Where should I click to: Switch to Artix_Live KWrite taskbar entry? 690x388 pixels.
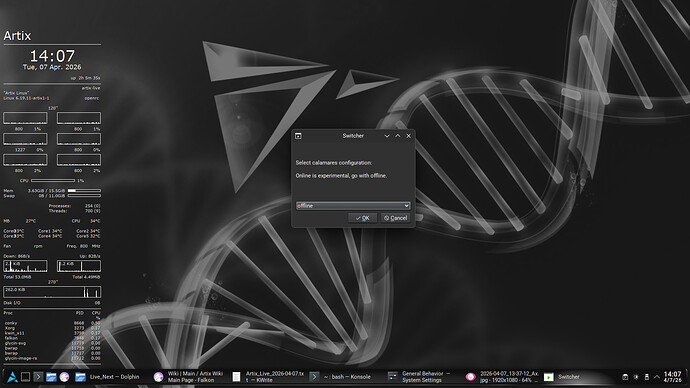click(268, 377)
